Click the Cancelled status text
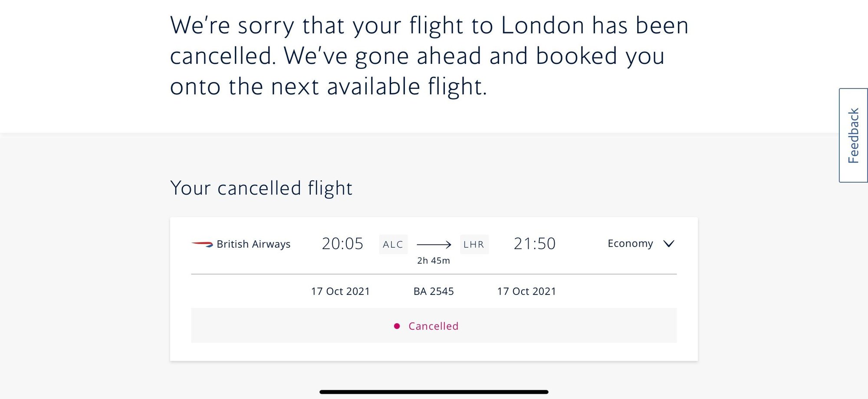 (433, 326)
